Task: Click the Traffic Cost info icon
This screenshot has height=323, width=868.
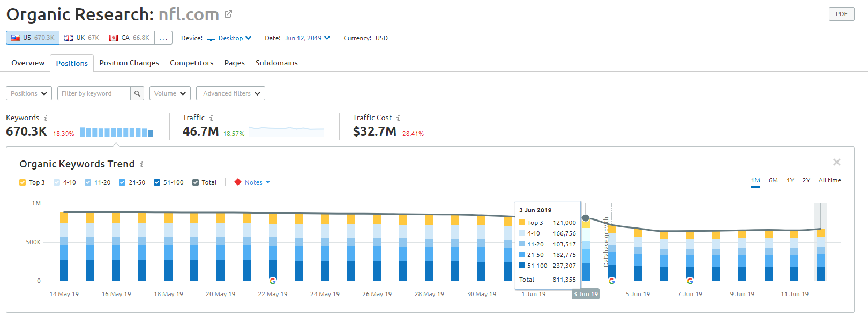Action: [398, 118]
